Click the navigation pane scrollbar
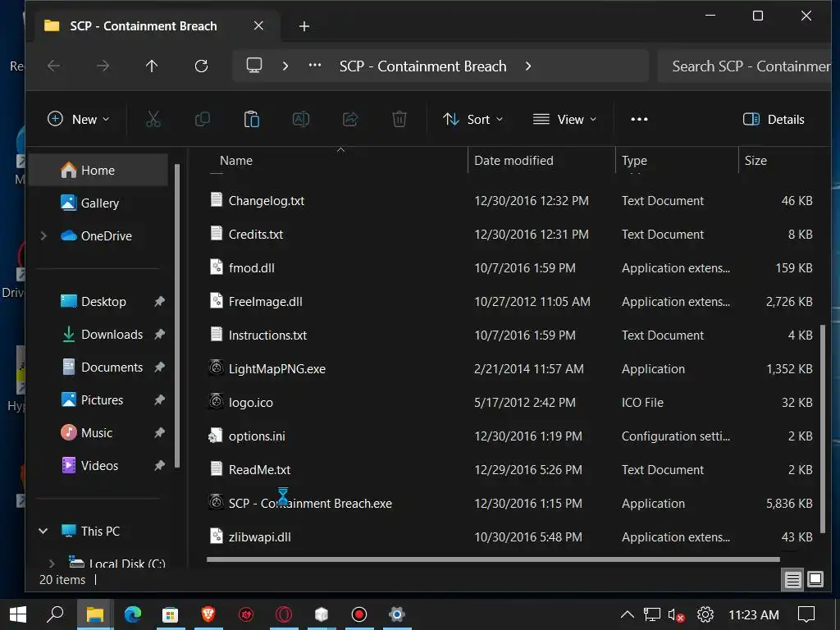Screen dimensions: 840x630 point(177,316)
